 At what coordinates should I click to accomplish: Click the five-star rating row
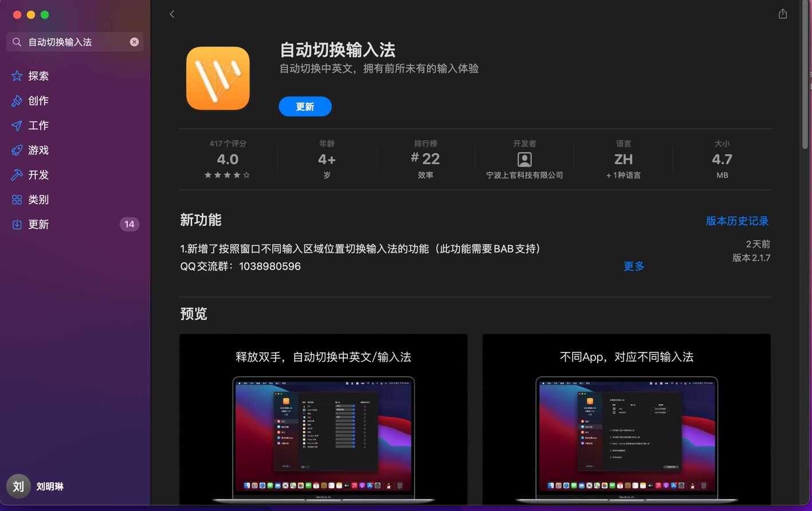coord(227,175)
